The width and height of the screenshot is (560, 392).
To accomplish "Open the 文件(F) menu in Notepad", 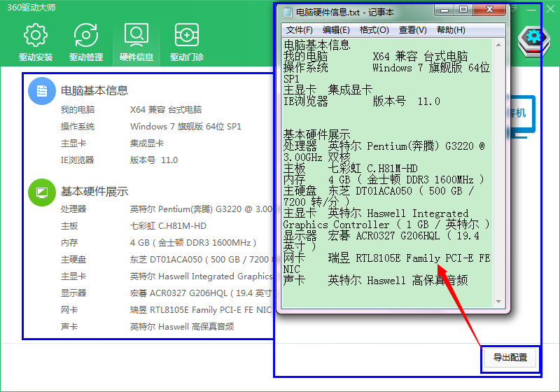I will coord(300,30).
